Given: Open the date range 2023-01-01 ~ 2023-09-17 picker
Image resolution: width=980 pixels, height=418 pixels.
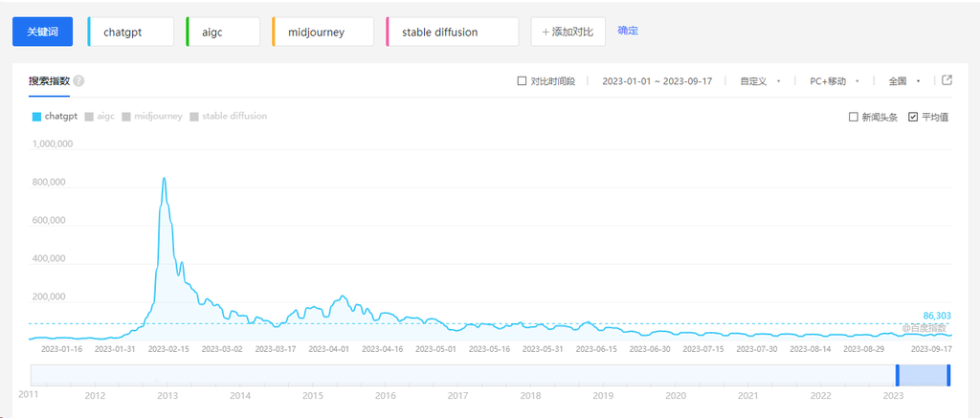Looking at the screenshot, I should coord(657,81).
